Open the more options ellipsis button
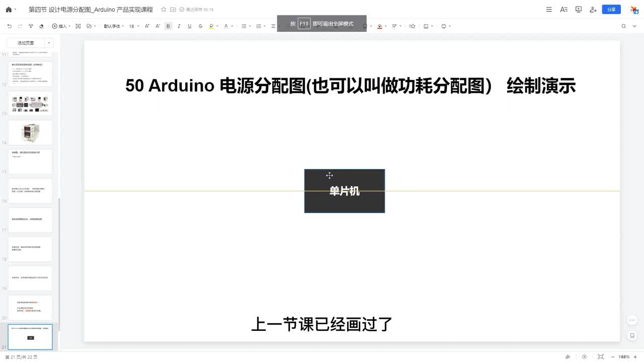The height and width of the screenshot is (362, 644). tap(632, 320)
